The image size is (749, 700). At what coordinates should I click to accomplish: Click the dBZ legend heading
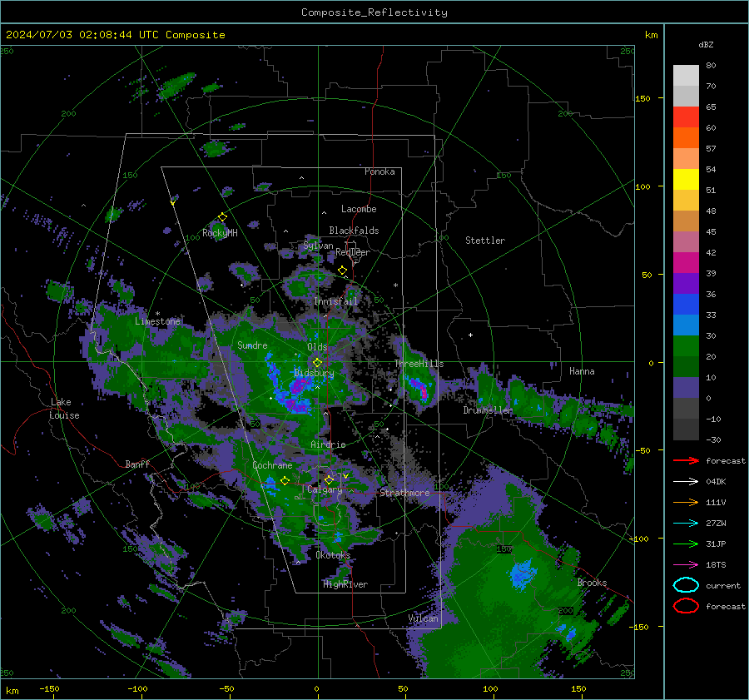coord(706,44)
